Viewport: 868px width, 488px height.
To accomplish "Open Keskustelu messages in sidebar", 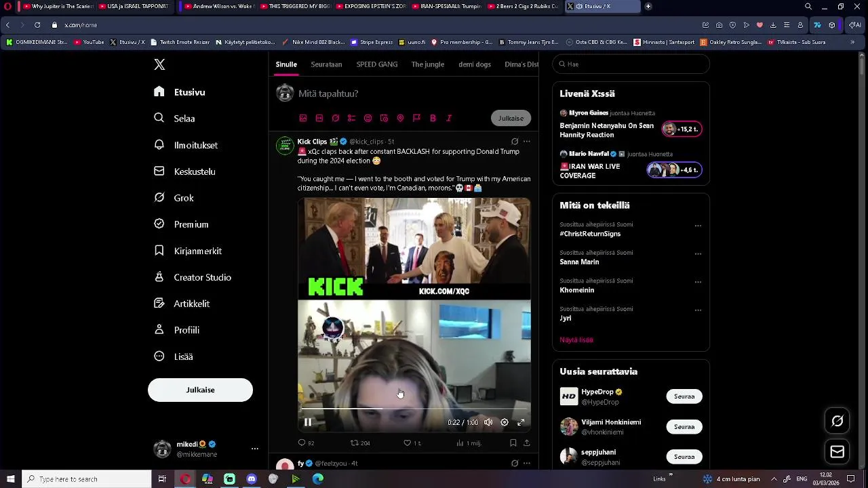I will pyautogui.click(x=184, y=171).
